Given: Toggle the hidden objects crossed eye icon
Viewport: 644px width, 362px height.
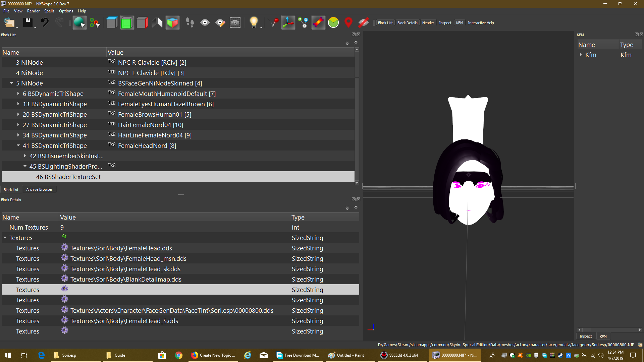Looking at the screenshot, I should point(364,23).
